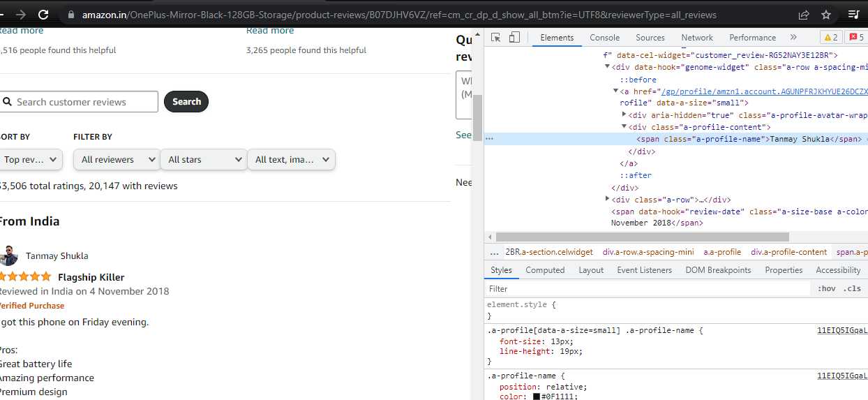This screenshot has height=400, width=868.
Task: Select the review-date span line
Action: tap(739, 217)
